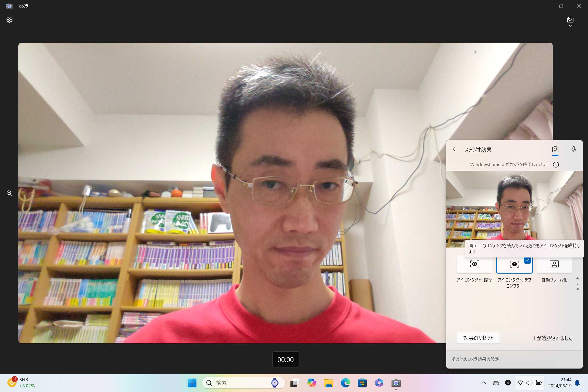Open the Windows Studio Effects icon at top right

(x=571, y=20)
